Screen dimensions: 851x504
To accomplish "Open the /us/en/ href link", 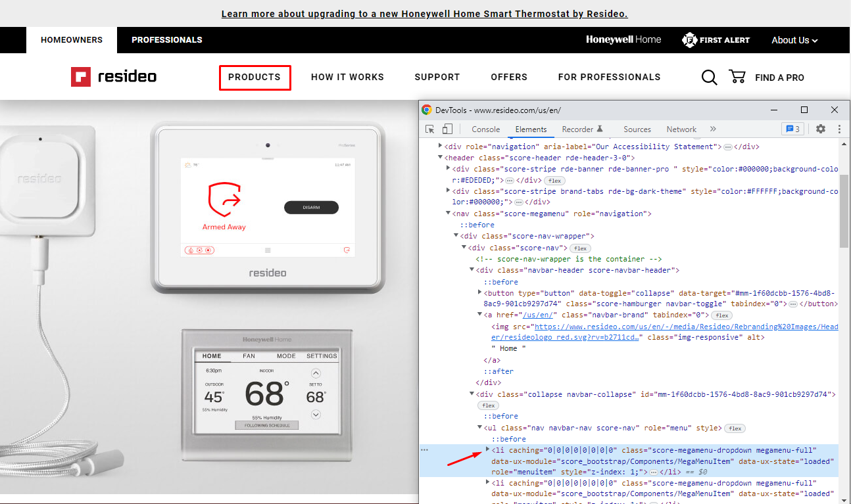I will pyautogui.click(x=537, y=315).
